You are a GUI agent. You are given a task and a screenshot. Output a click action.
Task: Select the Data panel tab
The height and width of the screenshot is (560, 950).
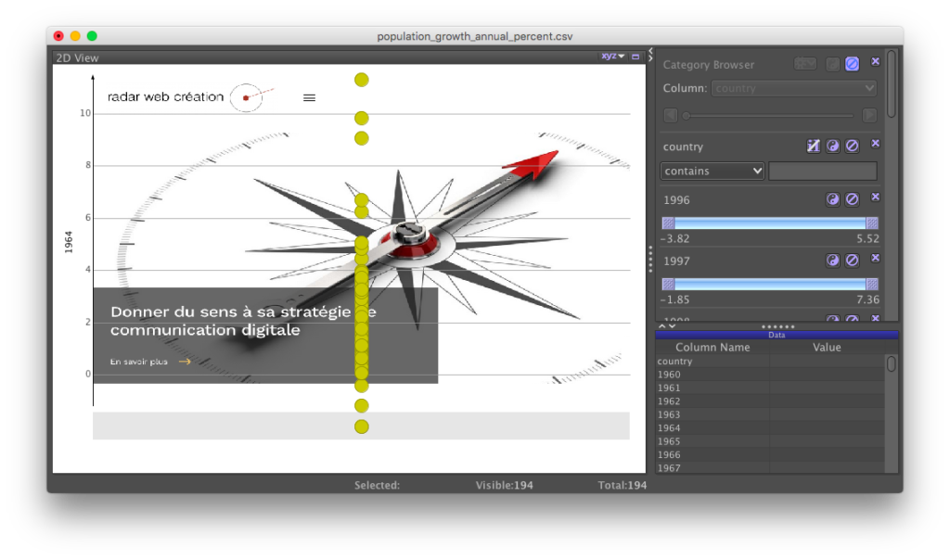(777, 335)
